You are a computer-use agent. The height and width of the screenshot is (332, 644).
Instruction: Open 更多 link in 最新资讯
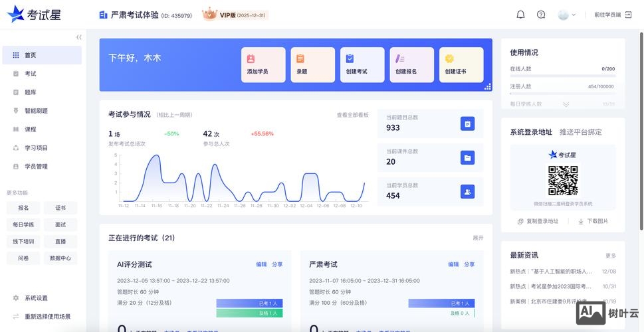611,256
